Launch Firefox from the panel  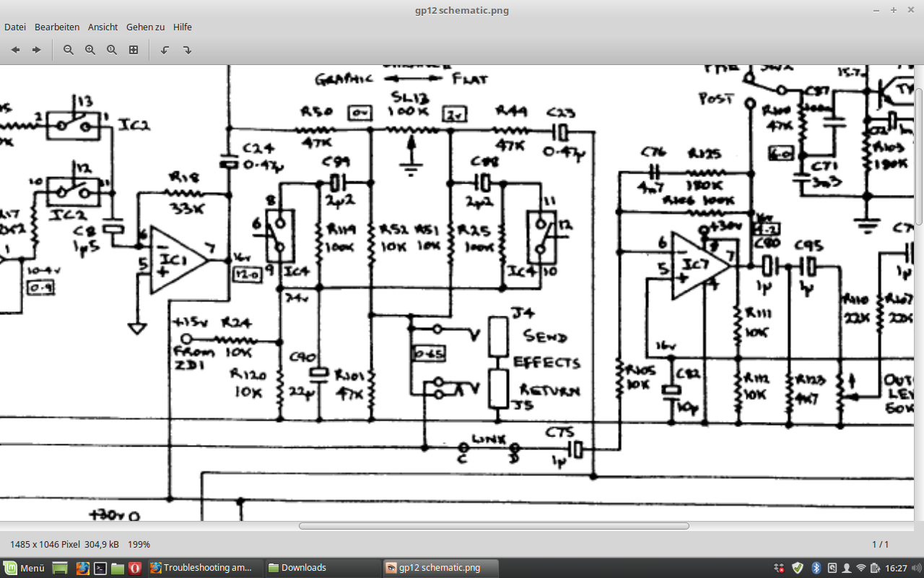[x=82, y=568]
